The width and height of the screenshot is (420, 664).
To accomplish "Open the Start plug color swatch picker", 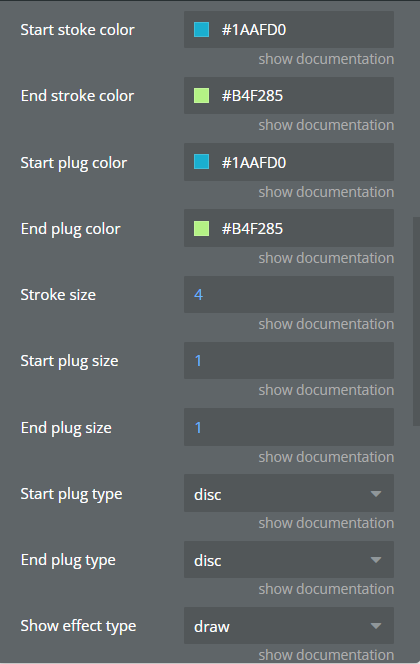I will coord(201,162).
